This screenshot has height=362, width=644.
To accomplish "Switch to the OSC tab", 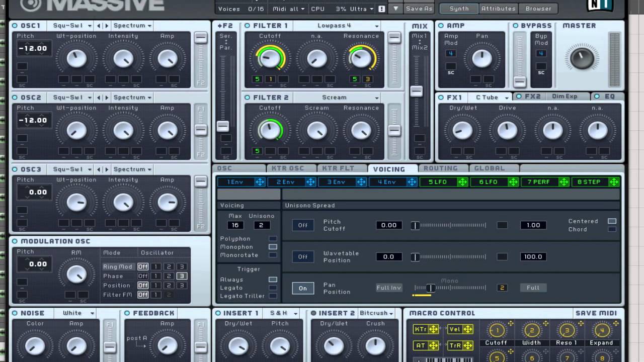I will tap(239, 168).
